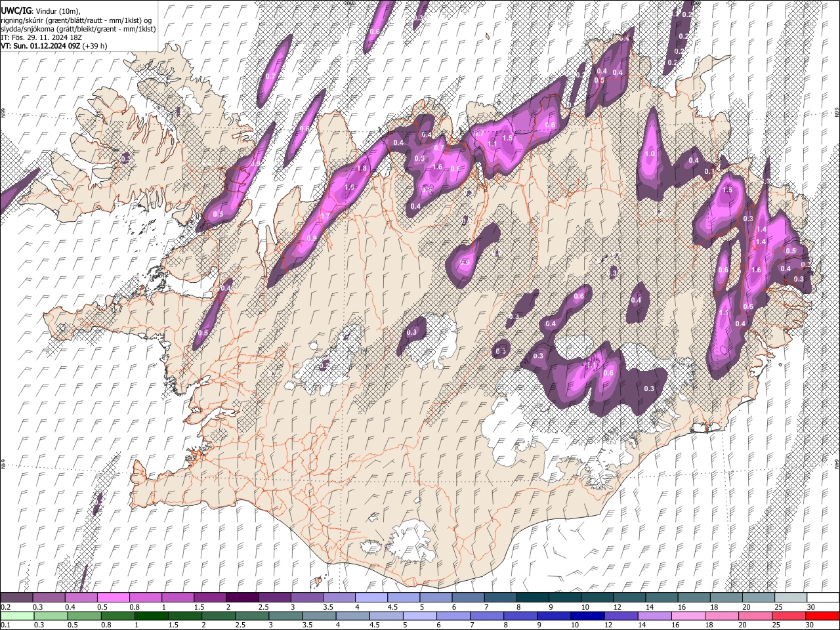Click the '30' label under the red swatch
The image size is (840, 630).
click(x=810, y=625)
